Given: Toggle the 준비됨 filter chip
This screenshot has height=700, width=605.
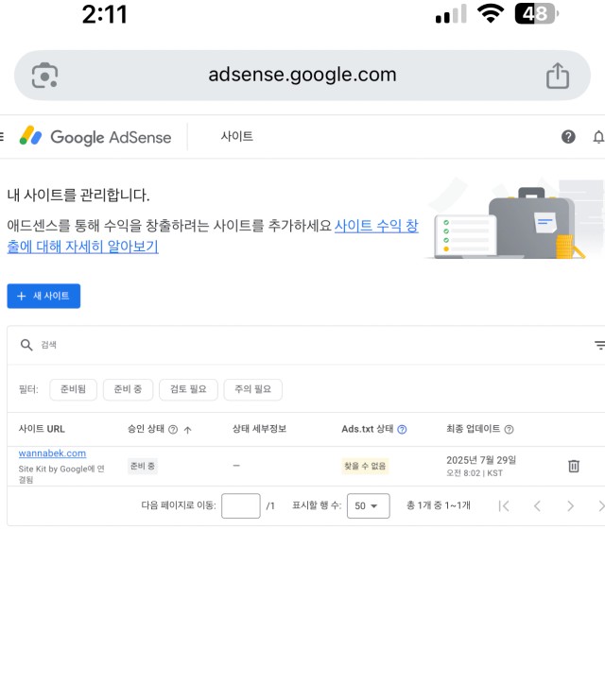Looking at the screenshot, I should pos(74,389).
